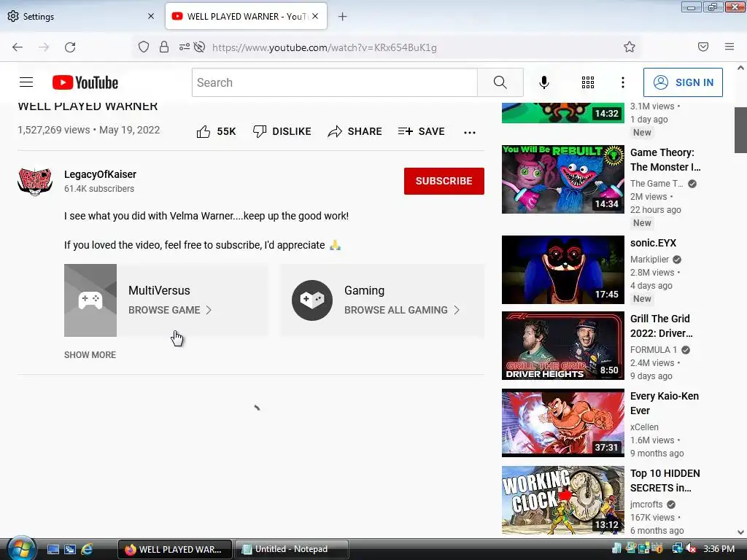Screen dimensions: 747x560
Task: Bookmark this page with star
Action: point(630,47)
